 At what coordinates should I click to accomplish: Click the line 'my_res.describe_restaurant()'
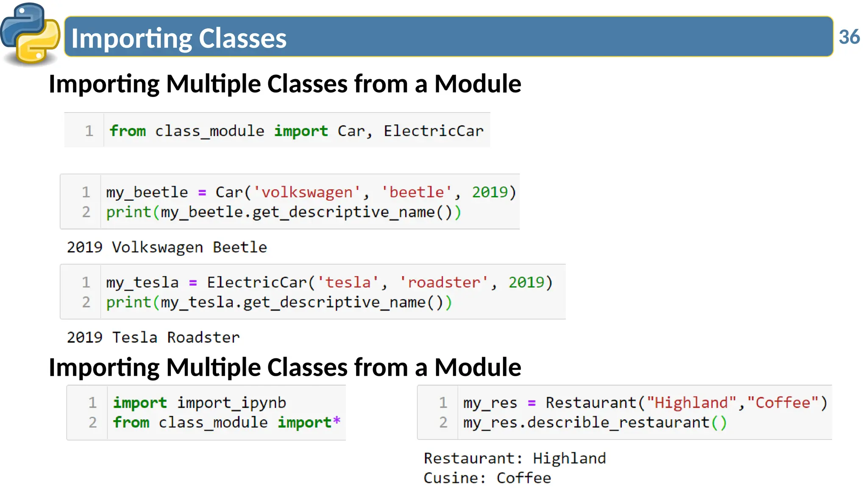(x=595, y=422)
